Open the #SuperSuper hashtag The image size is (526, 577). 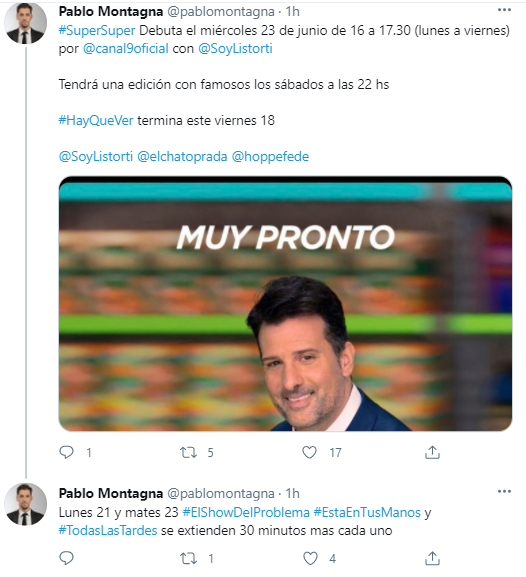tap(97, 31)
